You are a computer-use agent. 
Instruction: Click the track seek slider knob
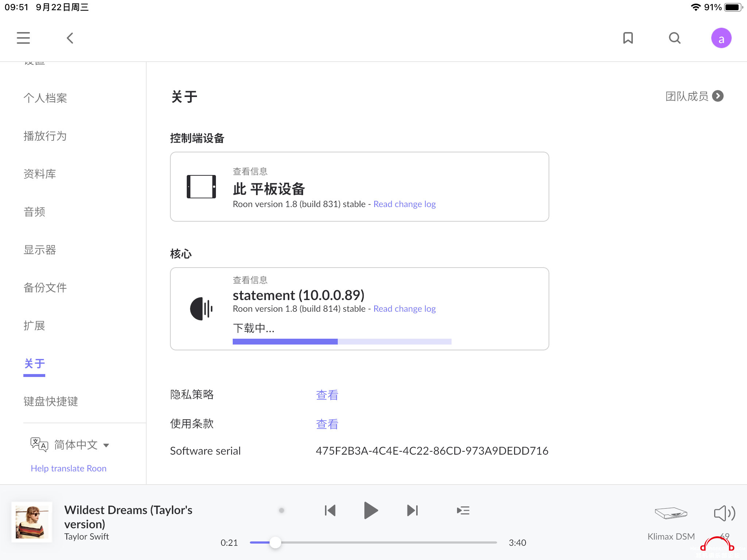pos(275,542)
